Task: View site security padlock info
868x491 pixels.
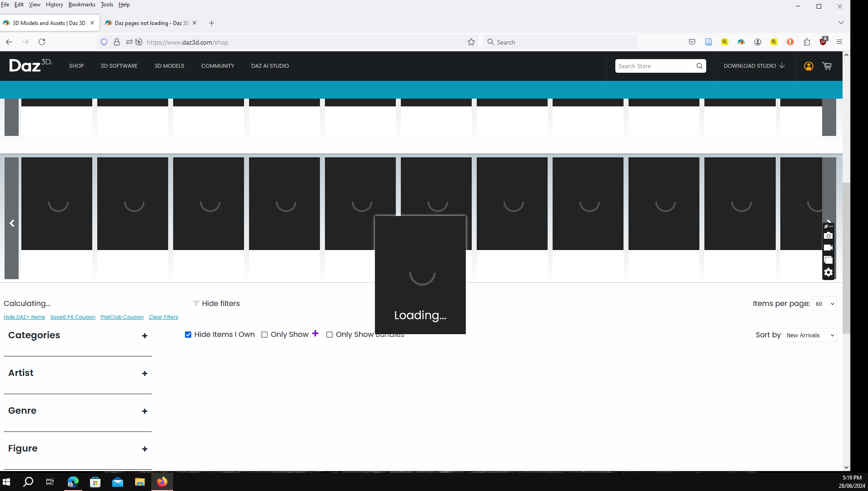Action: (117, 42)
